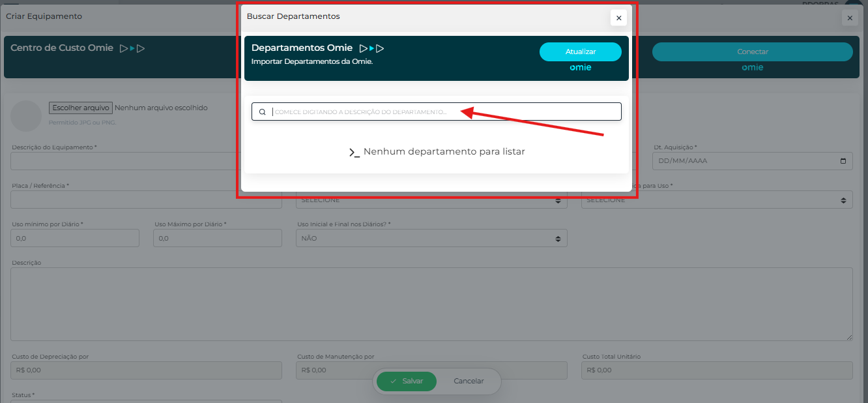Click the Centro de Custo Omie arrows icon
The width and height of the screenshot is (868, 403).
(x=132, y=48)
